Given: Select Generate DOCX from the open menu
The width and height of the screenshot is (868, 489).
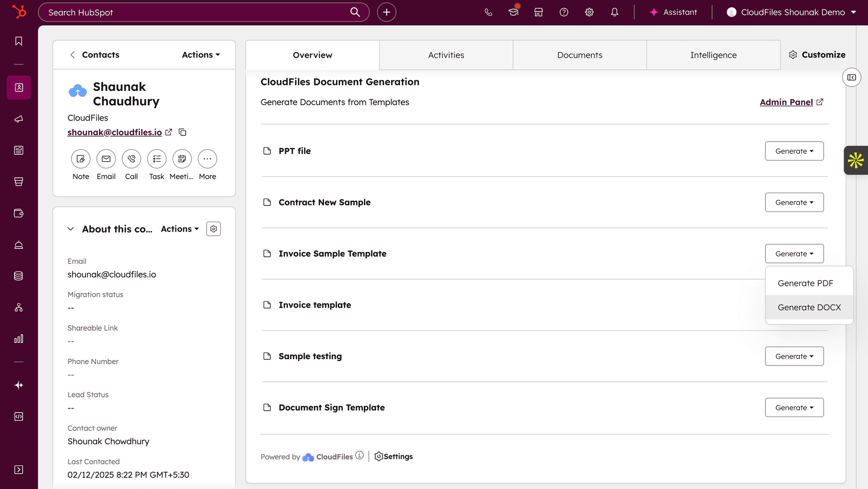Looking at the screenshot, I should 809,307.
